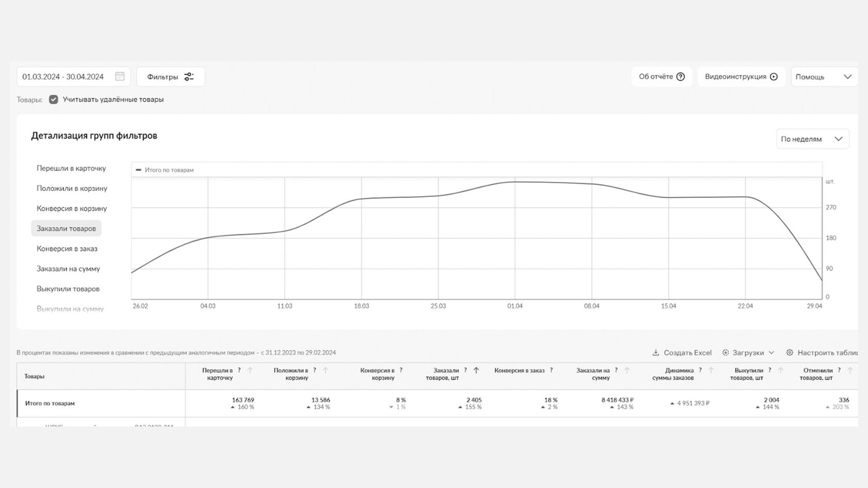The image size is (868, 488).
Task: Show help for Заказали на сумму column
Action: [616, 370]
